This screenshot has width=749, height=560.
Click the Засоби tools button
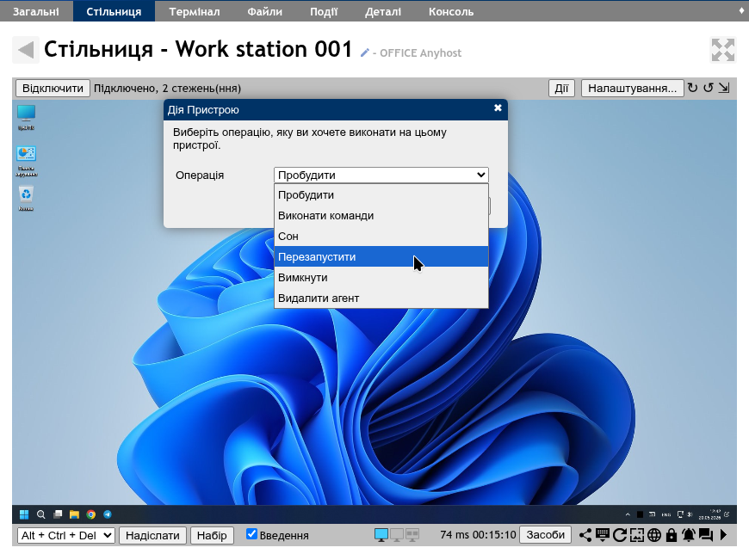[x=545, y=535]
